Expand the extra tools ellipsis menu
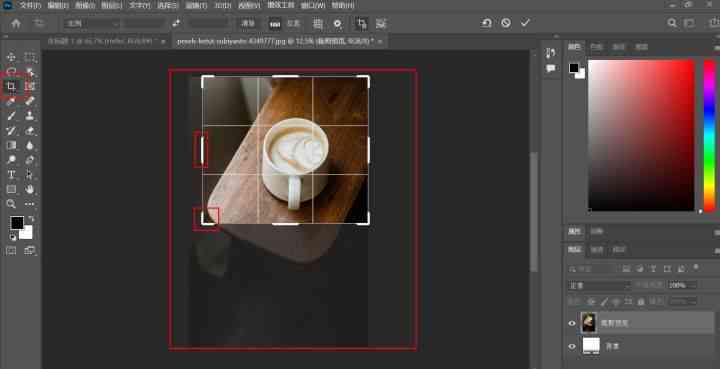720x369 pixels. coord(30,204)
